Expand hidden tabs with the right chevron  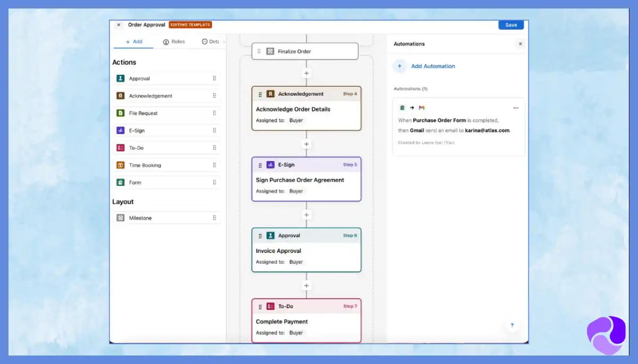point(223,41)
